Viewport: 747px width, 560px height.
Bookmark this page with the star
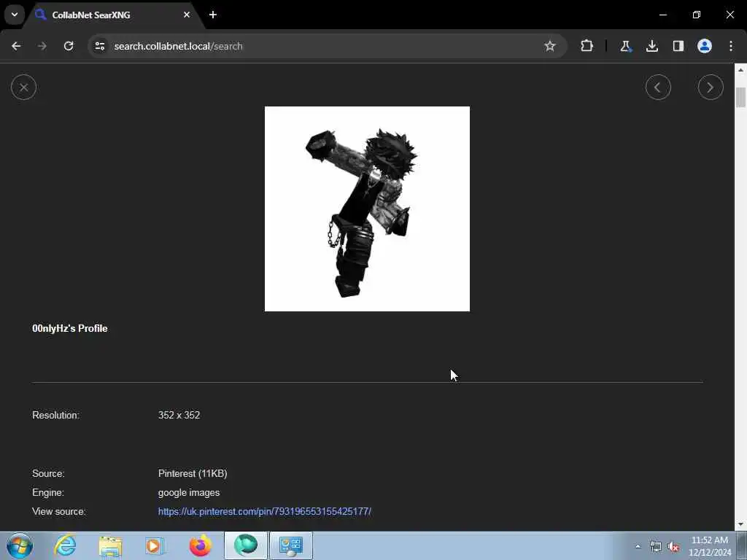tap(550, 46)
